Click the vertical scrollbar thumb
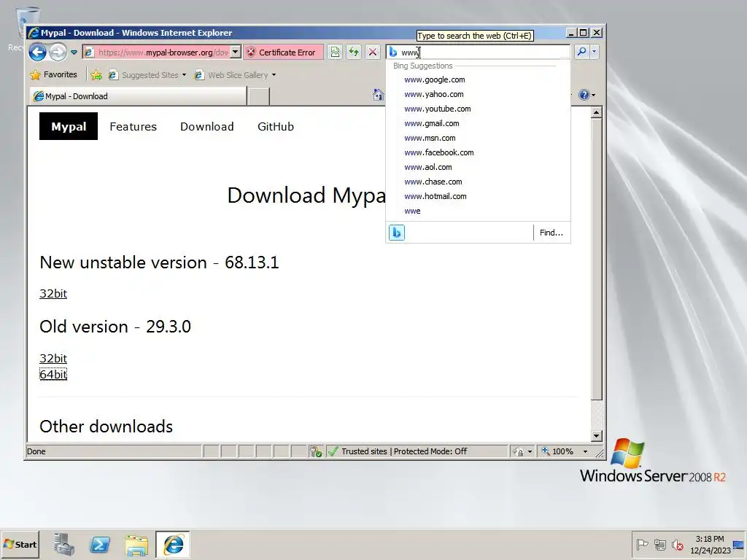 [596, 259]
